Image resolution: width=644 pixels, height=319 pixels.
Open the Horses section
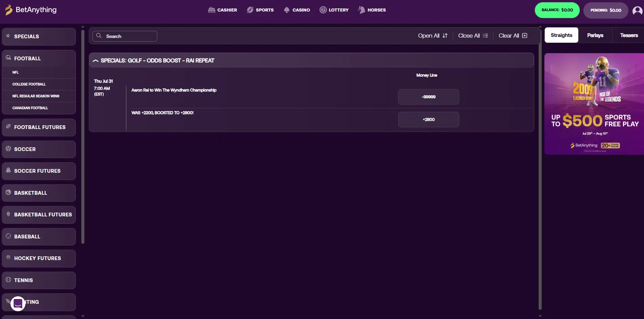point(372,10)
